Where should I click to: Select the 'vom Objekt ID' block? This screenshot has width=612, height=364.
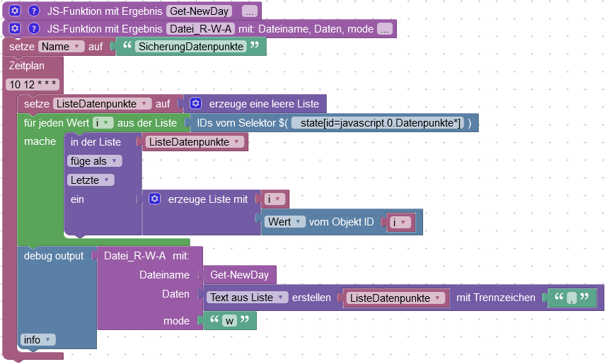pyautogui.click(x=341, y=222)
